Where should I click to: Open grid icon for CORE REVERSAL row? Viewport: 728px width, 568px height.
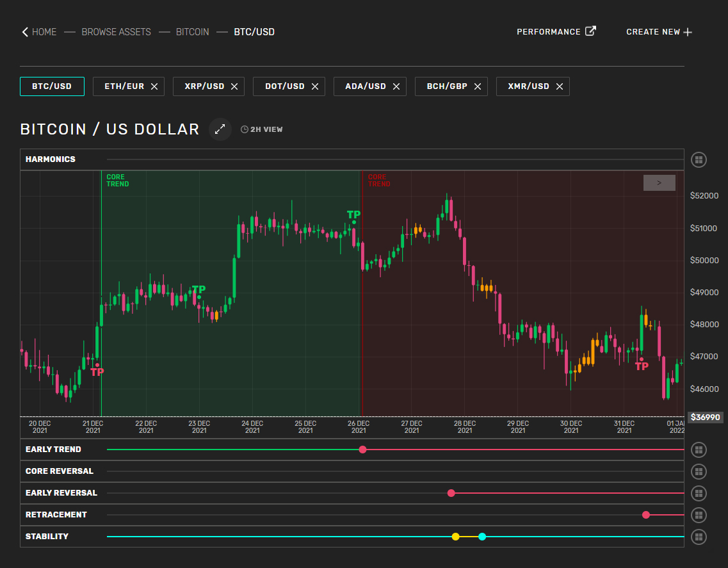click(x=699, y=471)
